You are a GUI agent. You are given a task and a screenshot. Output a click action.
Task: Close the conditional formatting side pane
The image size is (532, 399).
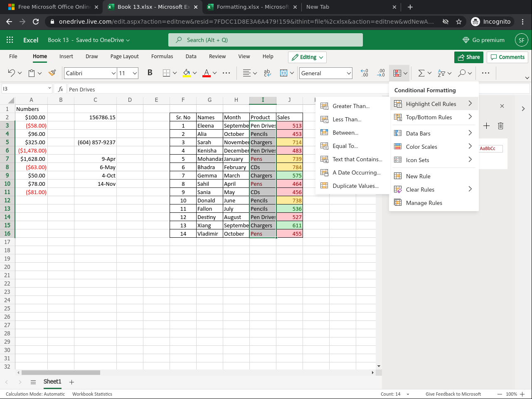502,106
